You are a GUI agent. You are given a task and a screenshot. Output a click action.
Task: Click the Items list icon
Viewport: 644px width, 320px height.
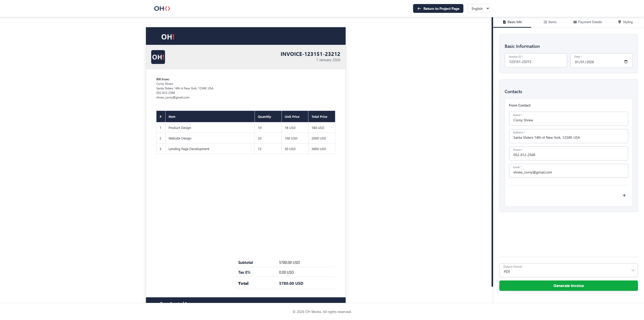coord(545,22)
